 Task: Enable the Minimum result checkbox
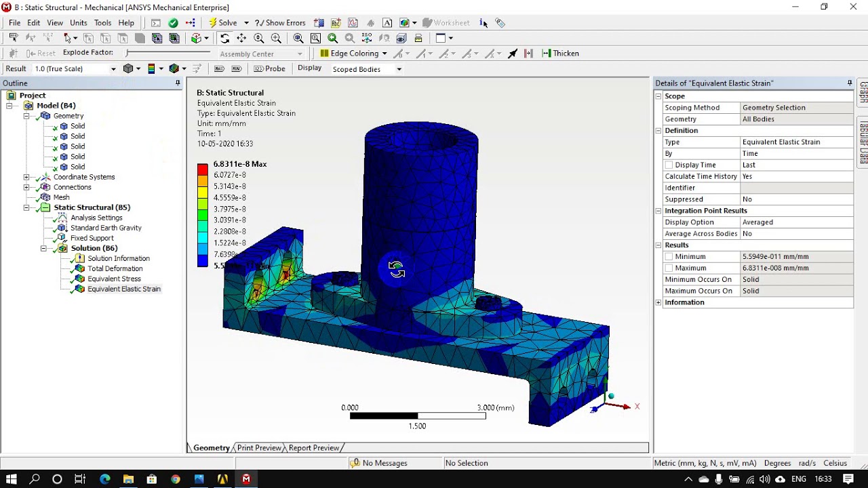tap(669, 257)
